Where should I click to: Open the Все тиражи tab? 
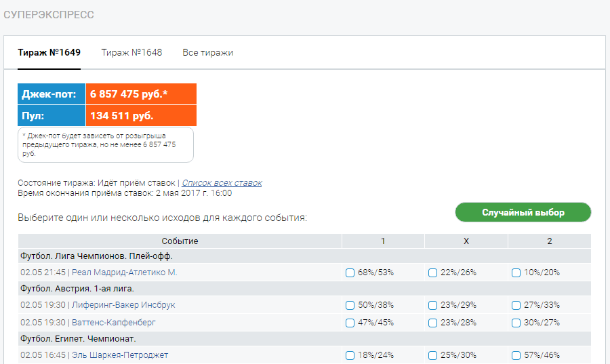(208, 52)
